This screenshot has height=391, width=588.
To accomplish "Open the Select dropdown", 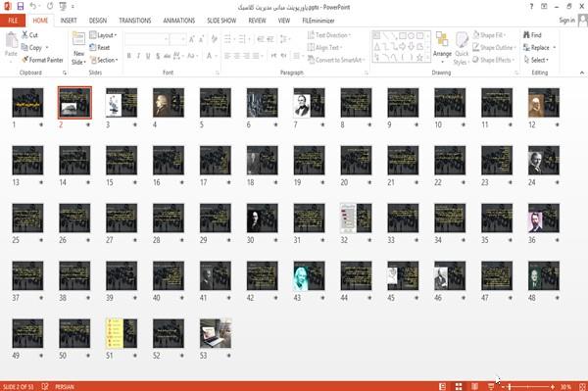I will point(536,60).
